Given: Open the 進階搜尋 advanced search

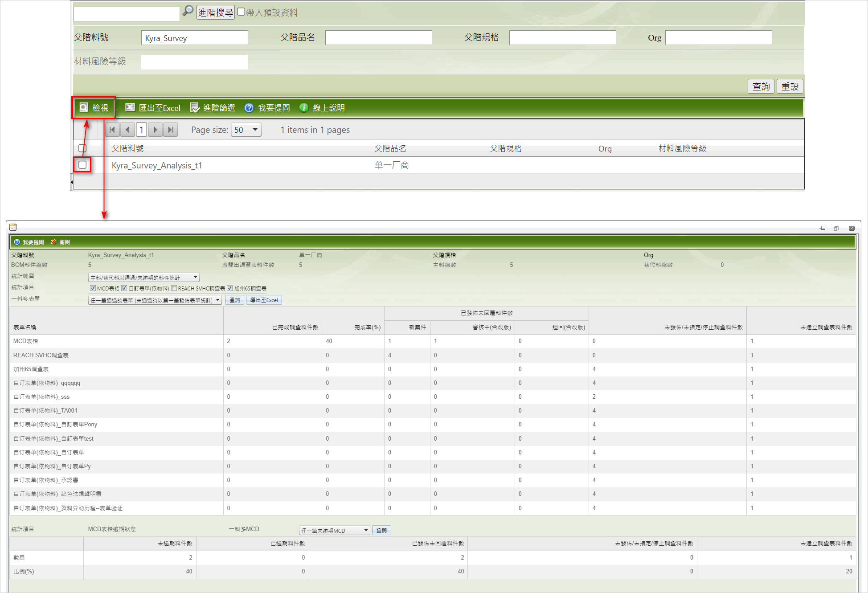Looking at the screenshot, I should click(216, 12).
